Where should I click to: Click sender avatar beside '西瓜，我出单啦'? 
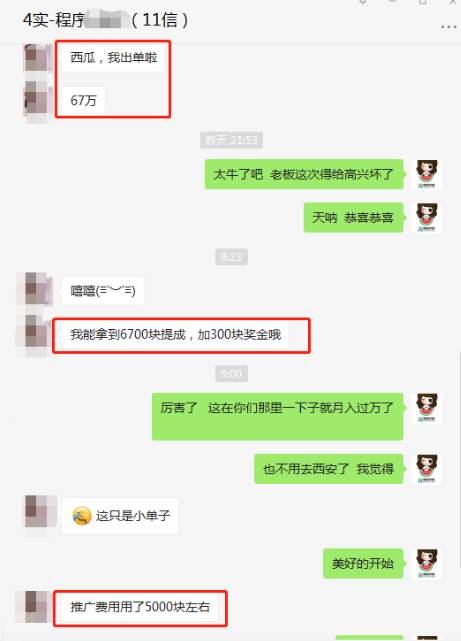tap(38, 58)
